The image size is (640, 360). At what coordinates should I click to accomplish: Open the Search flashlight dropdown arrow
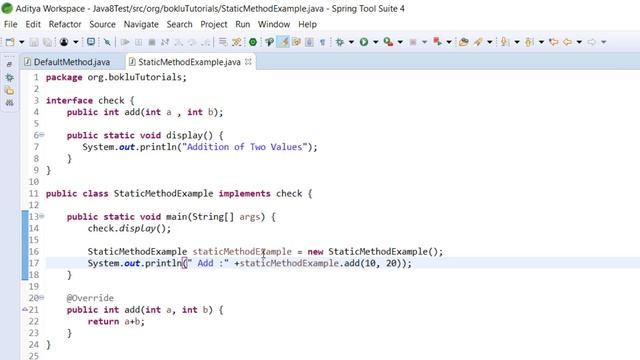(x=489, y=42)
